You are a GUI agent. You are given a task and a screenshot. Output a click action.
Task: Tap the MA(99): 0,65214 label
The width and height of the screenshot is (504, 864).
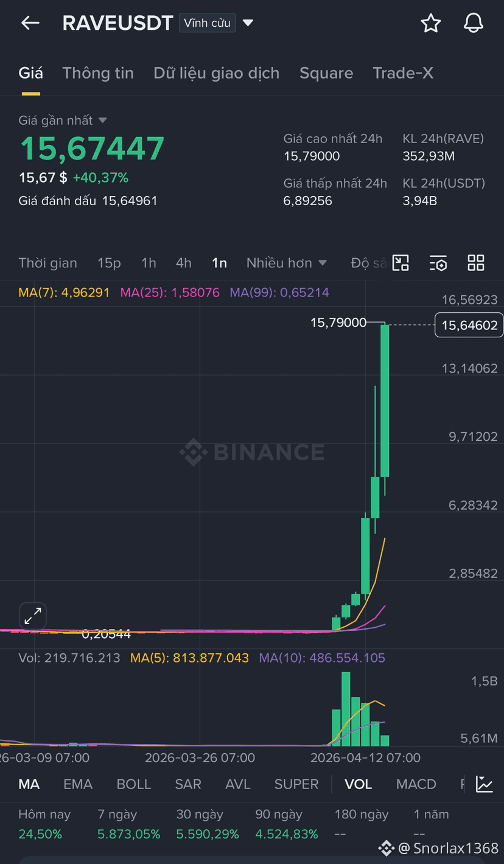pyautogui.click(x=279, y=292)
